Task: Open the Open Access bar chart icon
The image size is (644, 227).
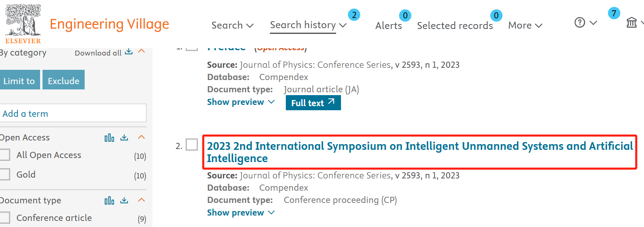Action: pyautogui.click(x=109, y=138)
